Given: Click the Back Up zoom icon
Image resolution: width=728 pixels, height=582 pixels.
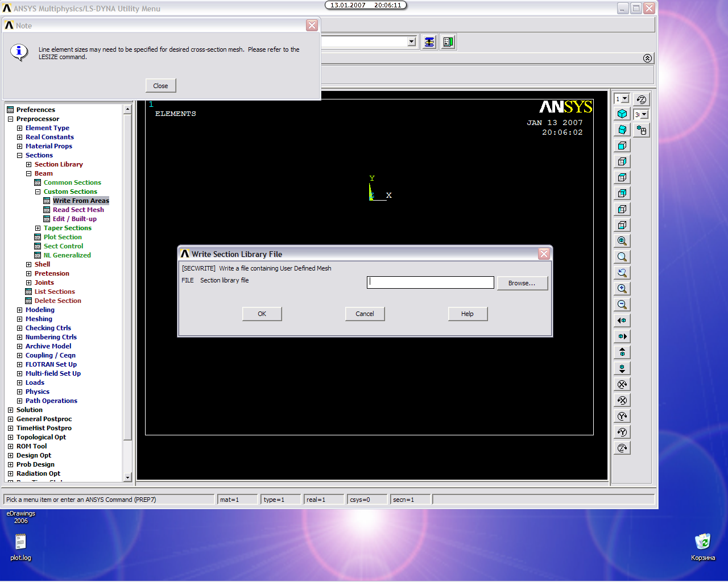Looking at the screenshot, I should point(622,273).
